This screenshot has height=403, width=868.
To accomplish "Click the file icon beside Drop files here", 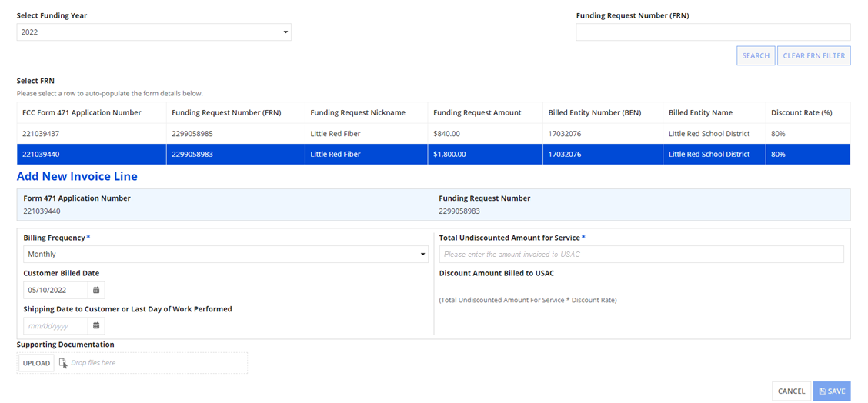I will point(63,363).
